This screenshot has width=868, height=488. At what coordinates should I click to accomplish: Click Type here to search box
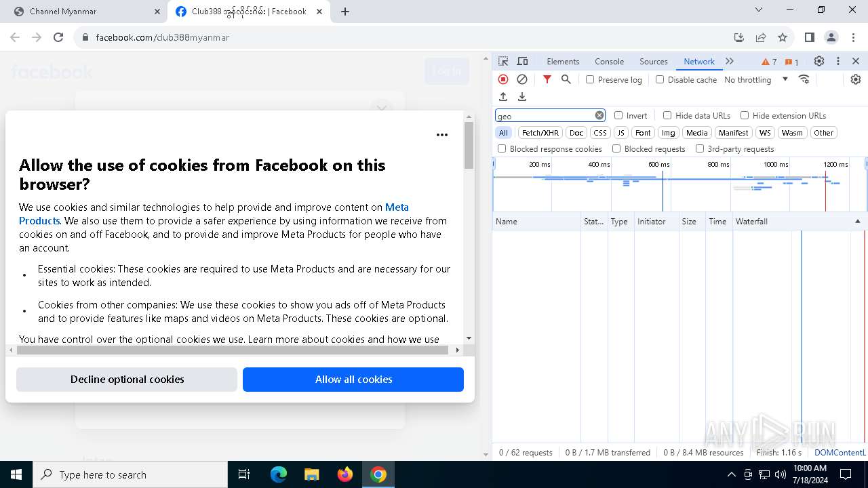point(130,474)
